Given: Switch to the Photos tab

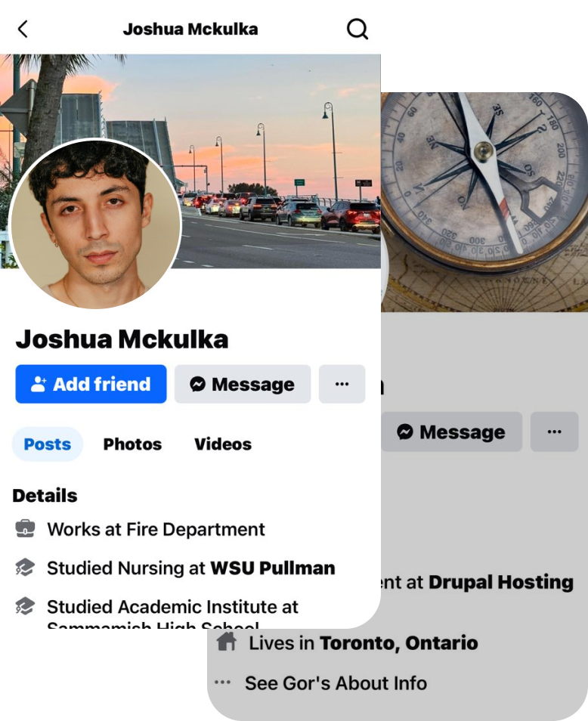Looking at the screenshot, I should coord(132,444).
